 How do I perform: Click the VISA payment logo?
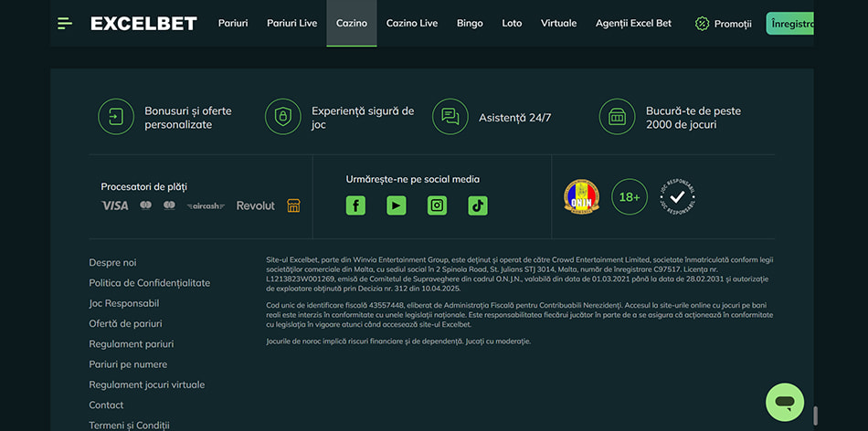pos(114,205)
